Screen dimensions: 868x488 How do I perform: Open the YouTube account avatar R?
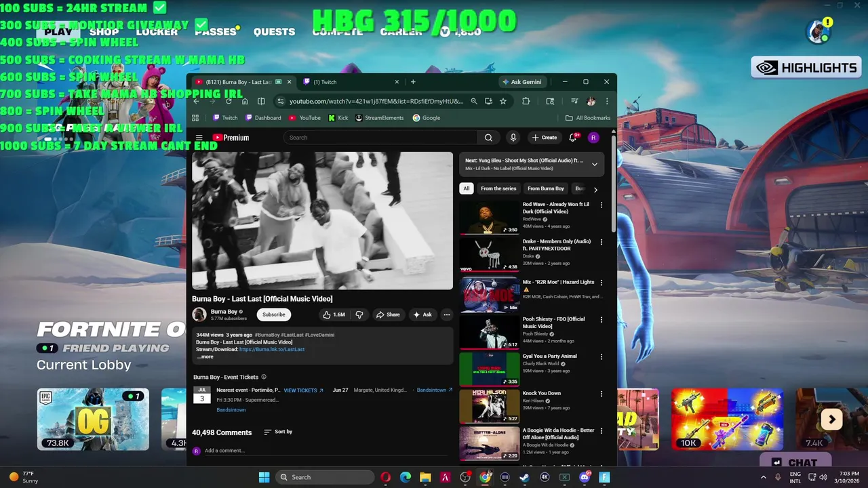[x=593, y=138]
